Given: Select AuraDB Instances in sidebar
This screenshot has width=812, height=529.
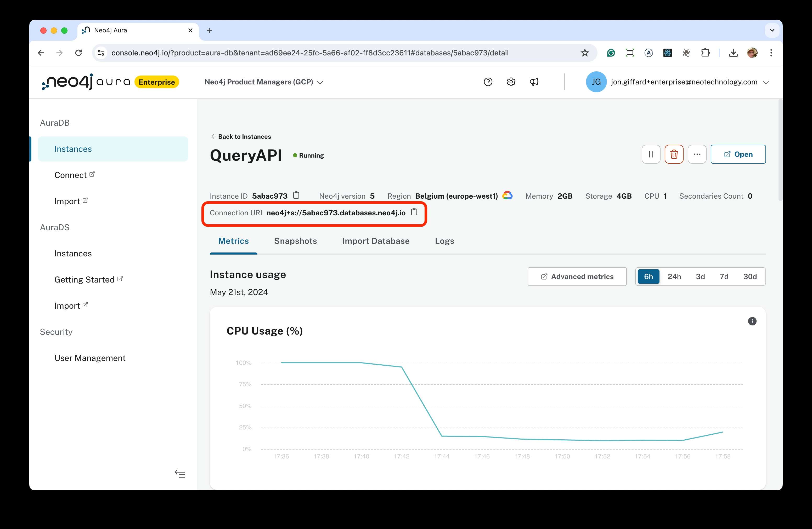Looking at the screenshot, I should 112,149.
